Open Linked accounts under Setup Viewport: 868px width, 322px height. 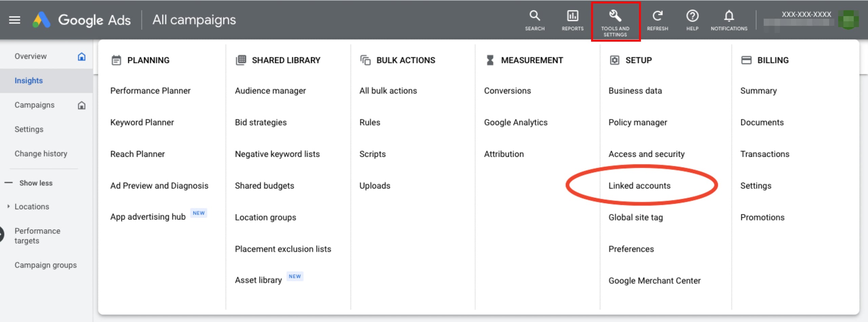pyautogui.click(x=640, y=186)
